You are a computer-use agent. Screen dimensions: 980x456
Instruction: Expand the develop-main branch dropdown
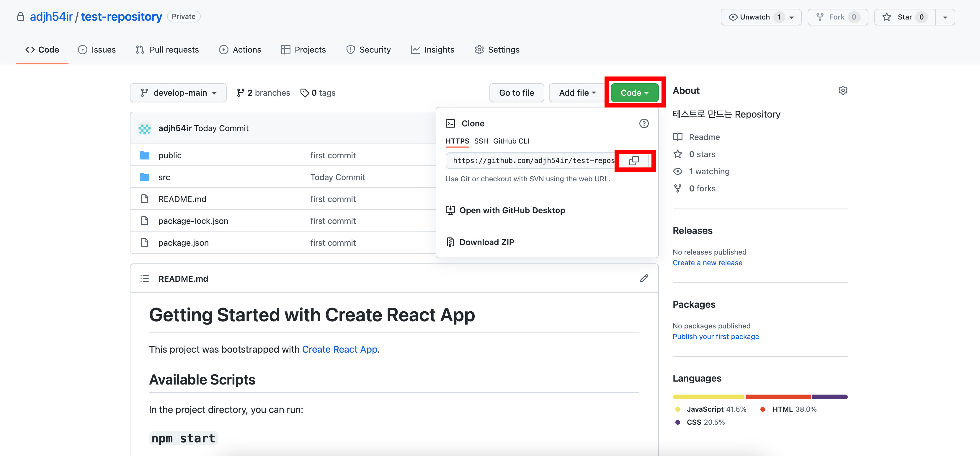pyautogui.click(x=178, y=93)
